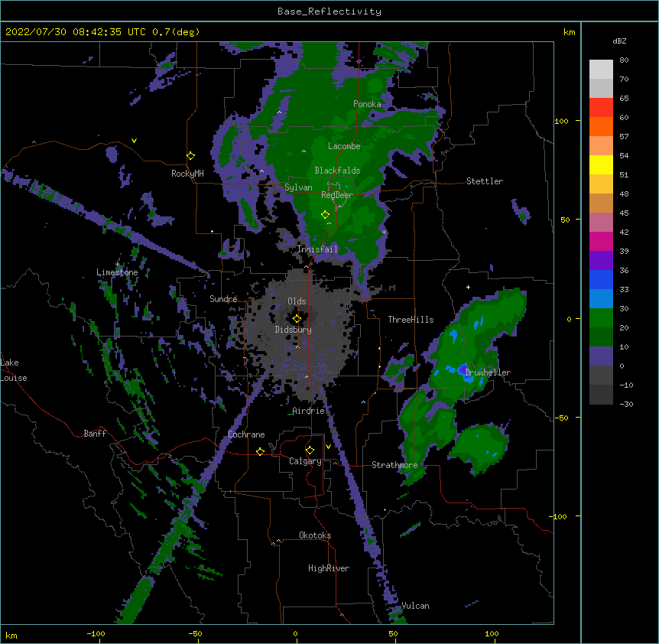Click the Blackfalds city label
Viewport: 659px width, 644px height.
(x=337, y=171)
